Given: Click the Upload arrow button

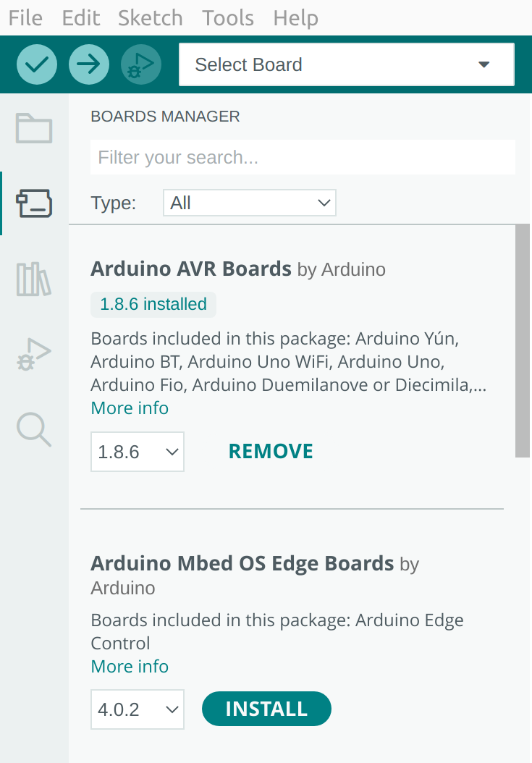Looking at the screenshot, I should coord(88,64).
